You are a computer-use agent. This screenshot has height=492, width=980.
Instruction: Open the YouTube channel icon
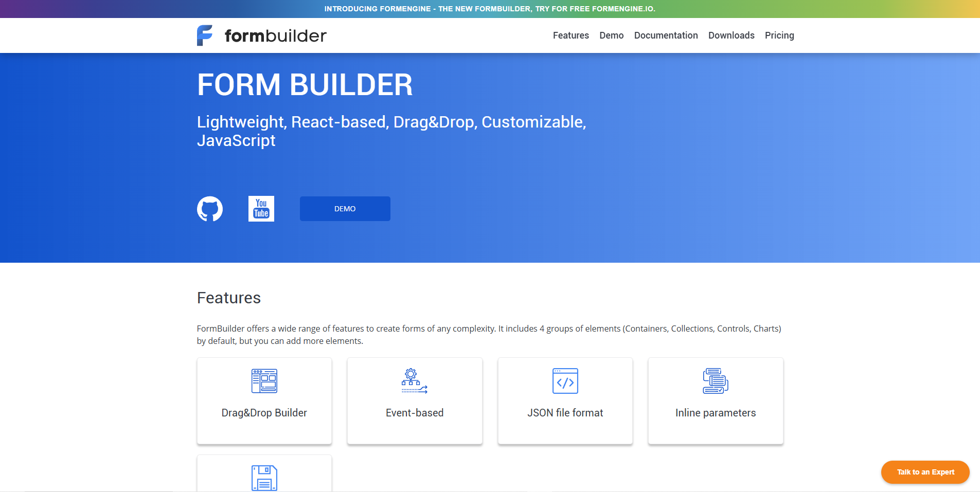(261, 209)
